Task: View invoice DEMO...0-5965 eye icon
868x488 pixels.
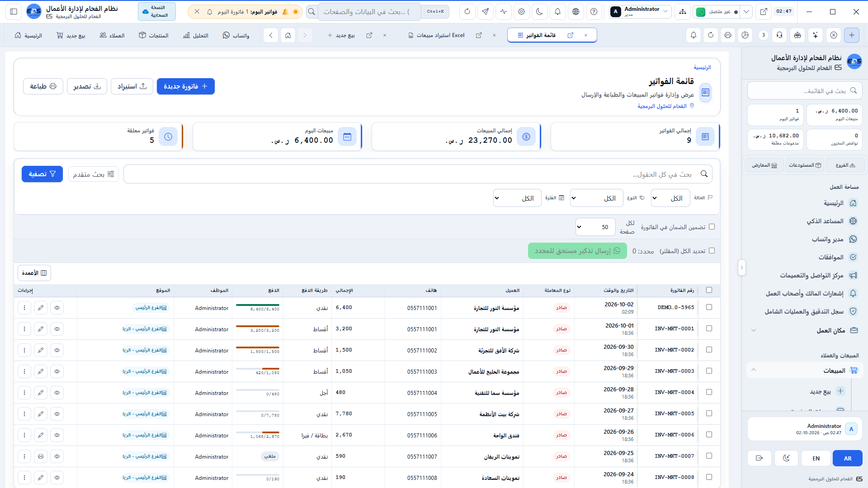Action: (x=57, y=308)
